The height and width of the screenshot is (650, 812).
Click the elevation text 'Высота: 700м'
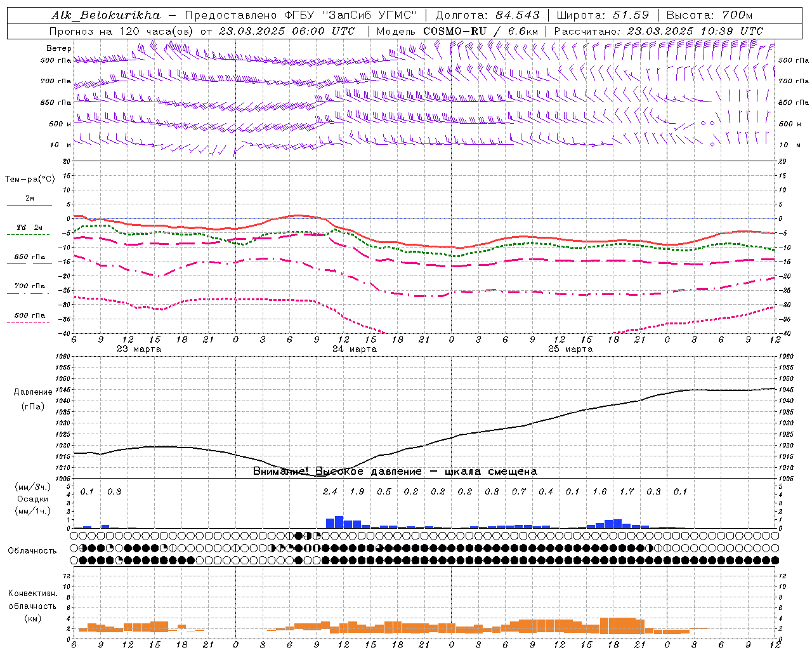710,15
